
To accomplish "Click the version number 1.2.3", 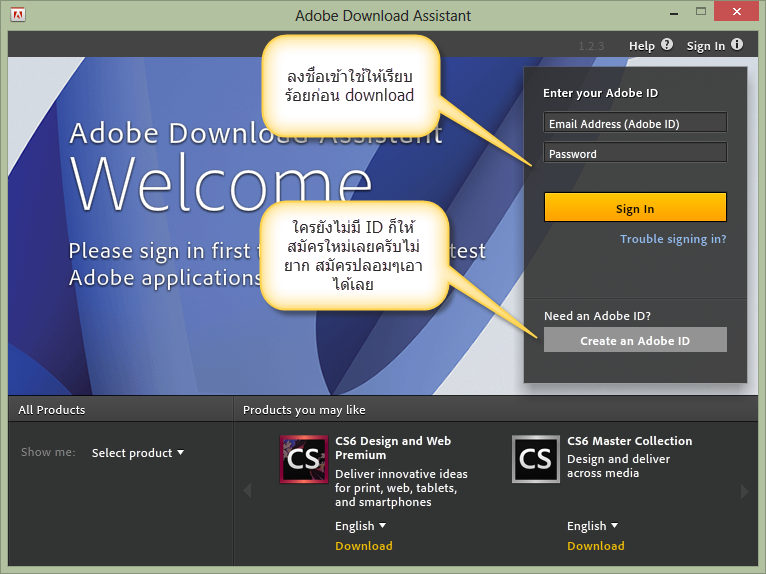I will pyautogui.click(x=591, y=46).
